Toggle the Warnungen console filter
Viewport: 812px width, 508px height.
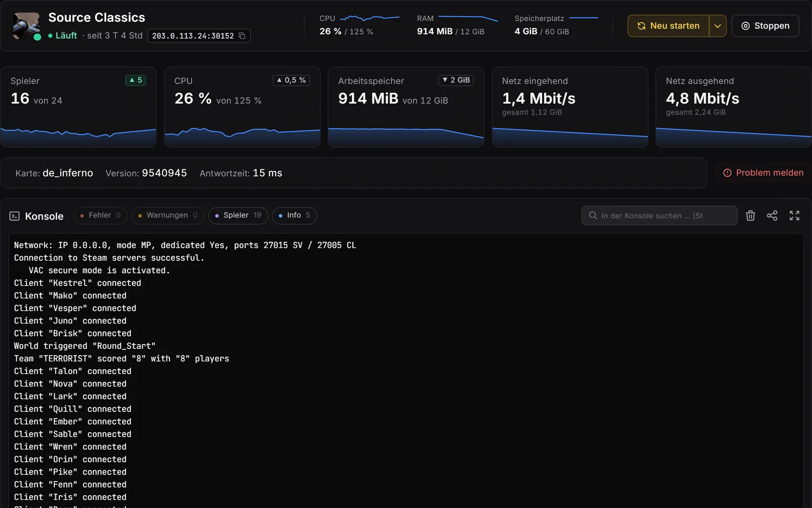[x=168, y=215]
